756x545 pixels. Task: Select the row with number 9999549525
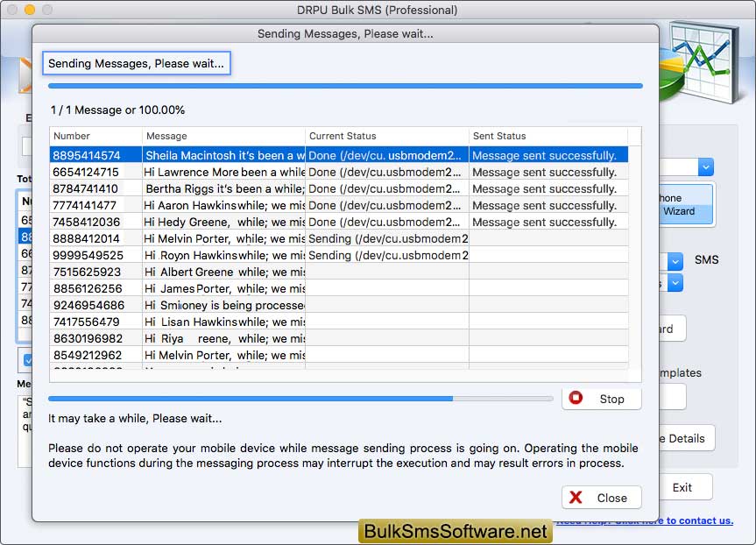pos(338,255)
